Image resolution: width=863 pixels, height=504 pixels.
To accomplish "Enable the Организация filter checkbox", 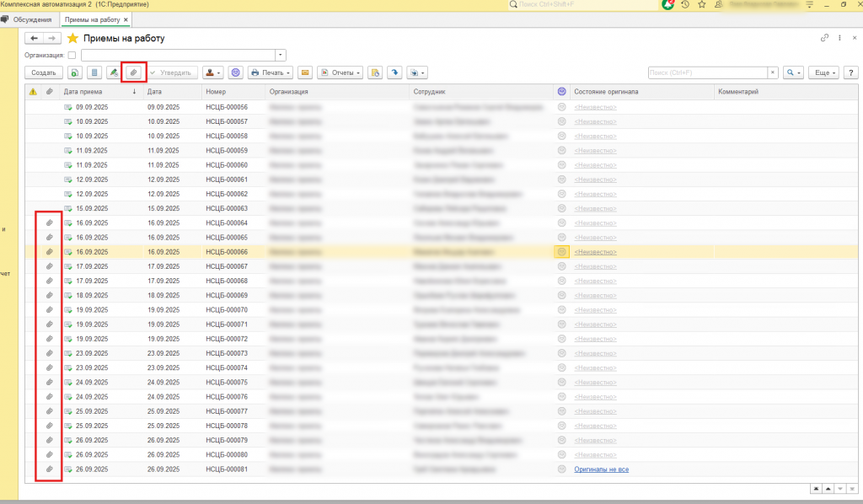I will 72,55.
